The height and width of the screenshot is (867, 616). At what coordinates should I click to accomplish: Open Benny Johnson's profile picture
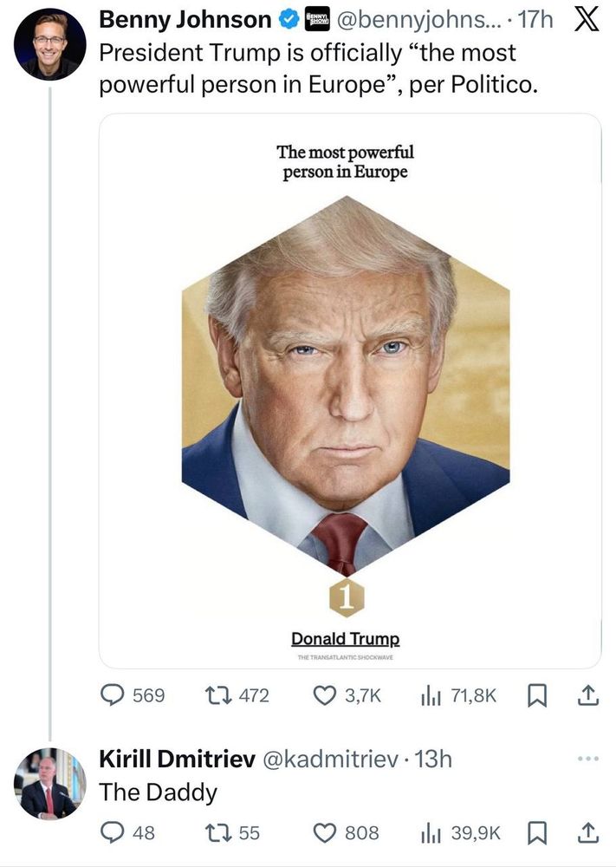(49, 43)
